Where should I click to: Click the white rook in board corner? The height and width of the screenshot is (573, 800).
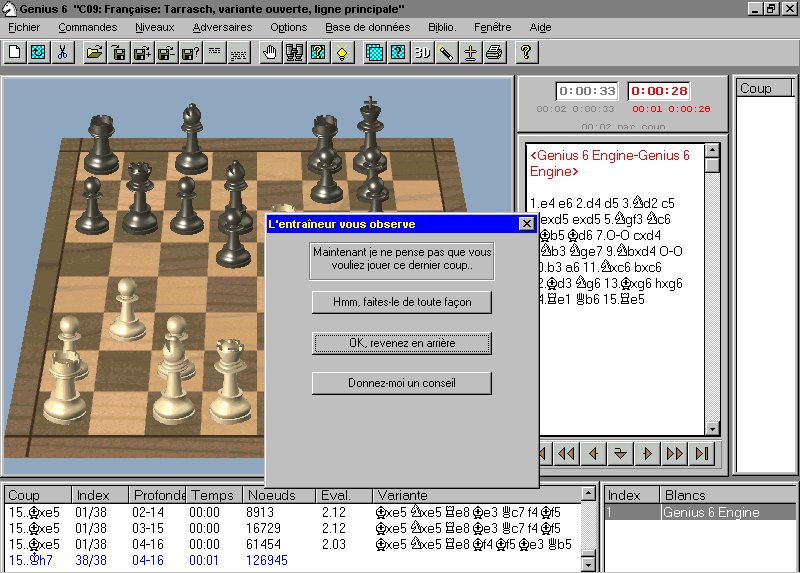(65, 387)
